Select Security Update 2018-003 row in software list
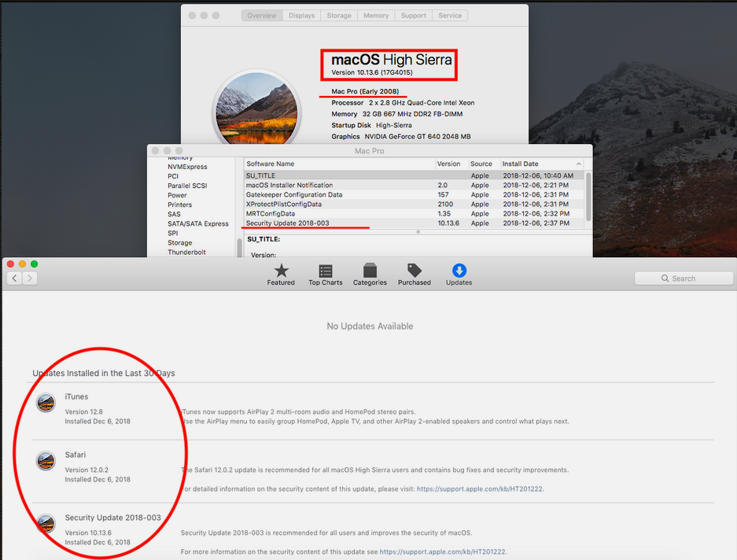 (x=414, y=223)
